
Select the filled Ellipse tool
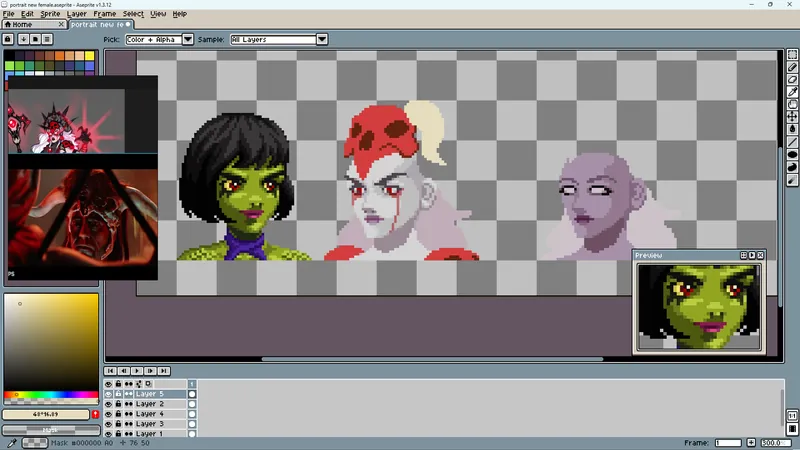(792, 155)
